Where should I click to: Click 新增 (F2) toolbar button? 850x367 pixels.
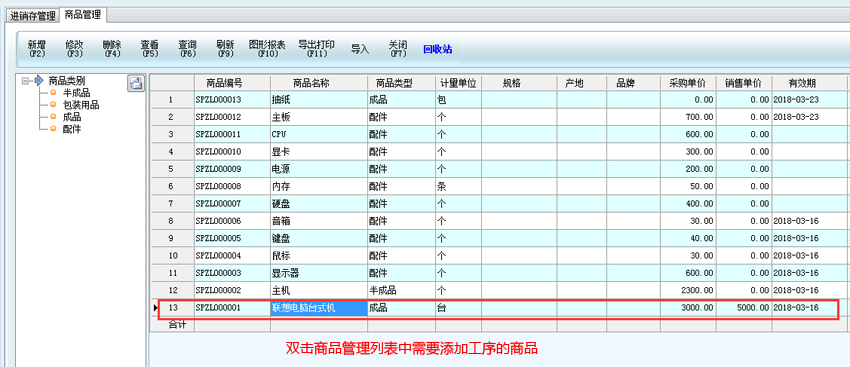click(37, 49)
